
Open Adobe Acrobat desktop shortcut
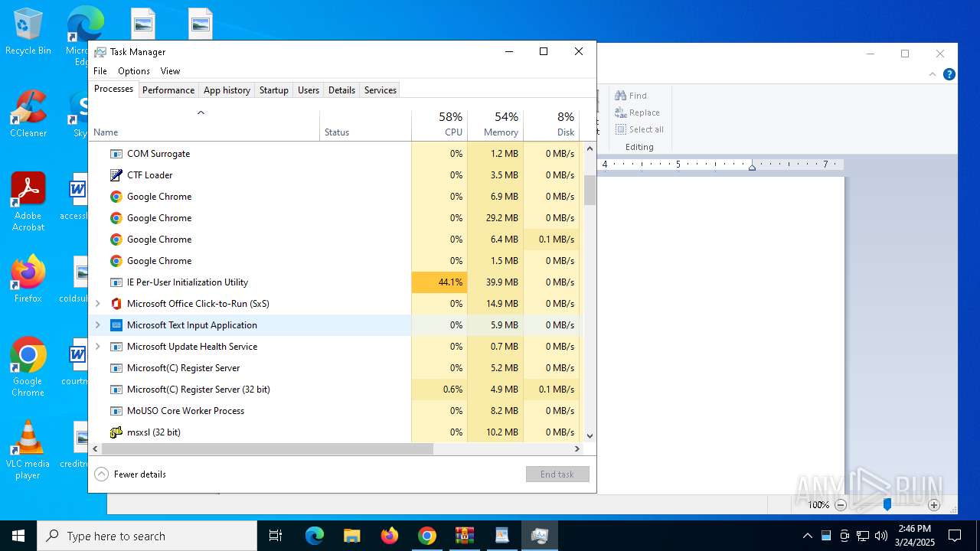28,202
